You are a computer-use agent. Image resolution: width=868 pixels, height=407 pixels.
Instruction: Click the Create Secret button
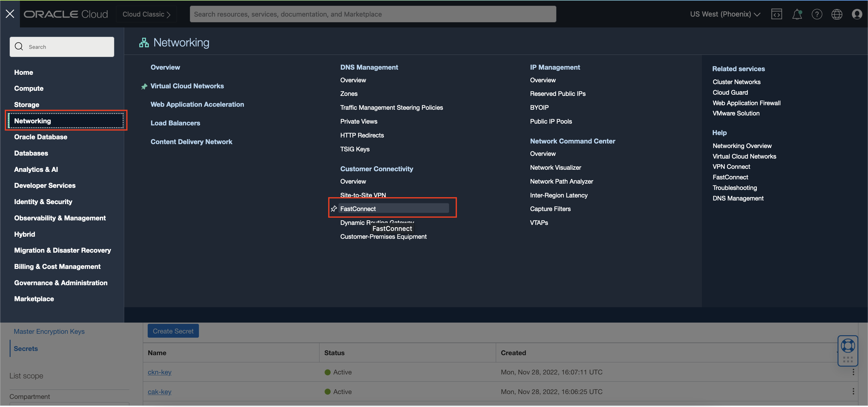click(173, 331)
